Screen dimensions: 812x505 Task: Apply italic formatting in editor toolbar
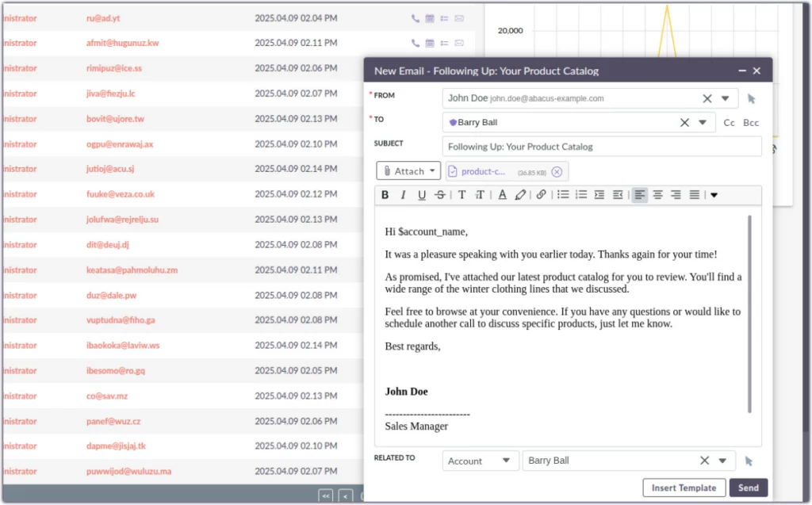404,195
